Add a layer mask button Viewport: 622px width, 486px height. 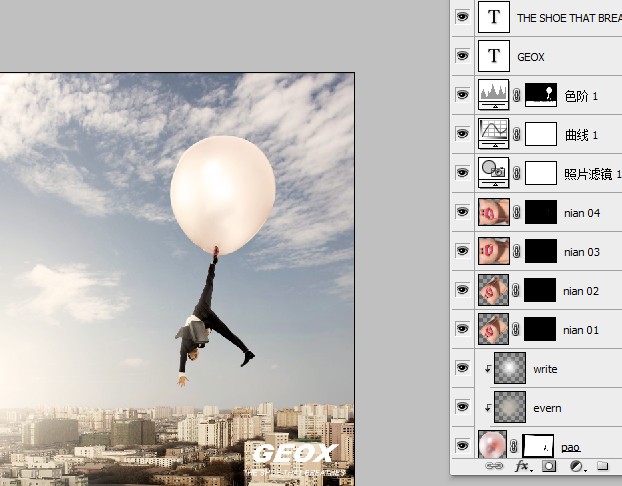click(x=549, y=466)
